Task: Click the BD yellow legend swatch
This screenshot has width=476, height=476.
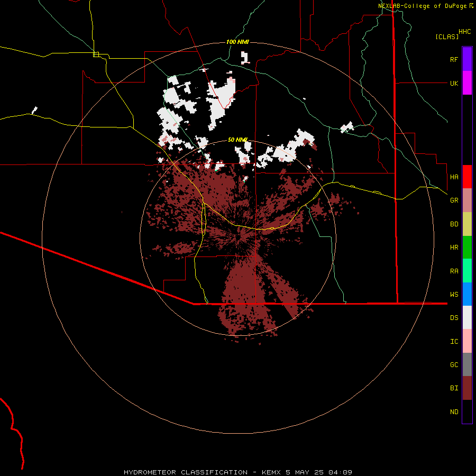Action: tap(467, 224)
